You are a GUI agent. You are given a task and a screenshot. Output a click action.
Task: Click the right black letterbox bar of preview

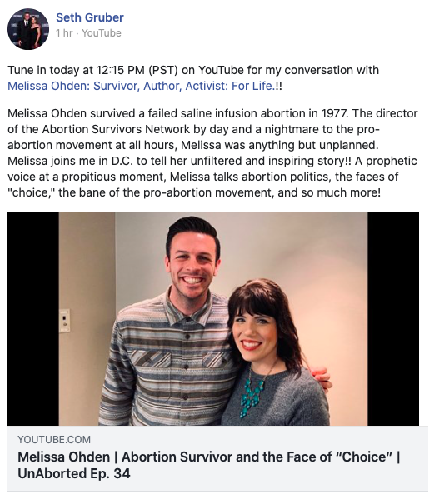click(x=393, y=318)
